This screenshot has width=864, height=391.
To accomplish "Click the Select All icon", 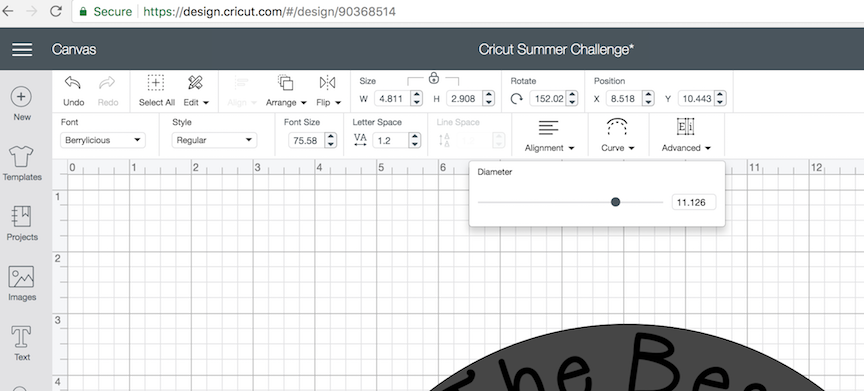I will (x=156, y=83).
